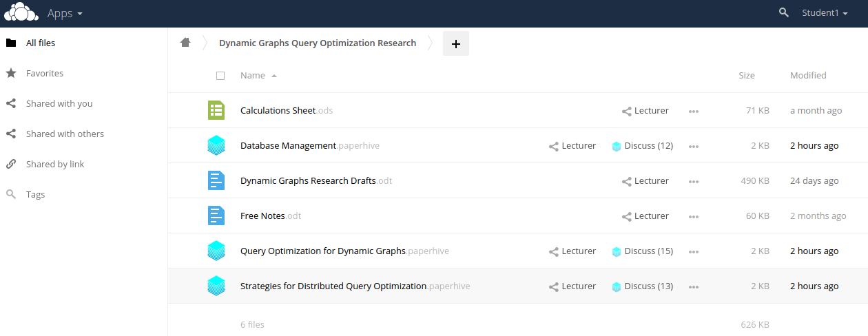Open more actions for Calculations Sheet
Screen dimensions: 868x336
click(x=694, y=111)
